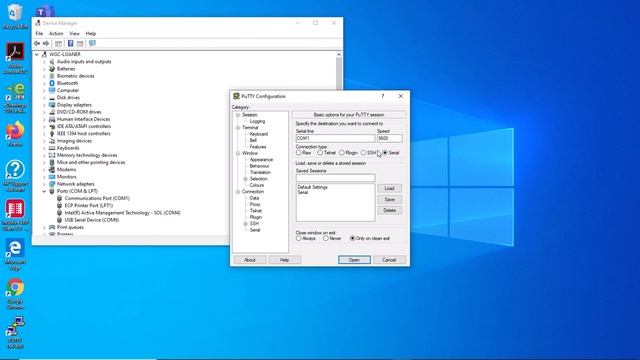640x360 pixels.
Task: Select Colours in PuTTY category tree
Action: (x=257, y=185)
